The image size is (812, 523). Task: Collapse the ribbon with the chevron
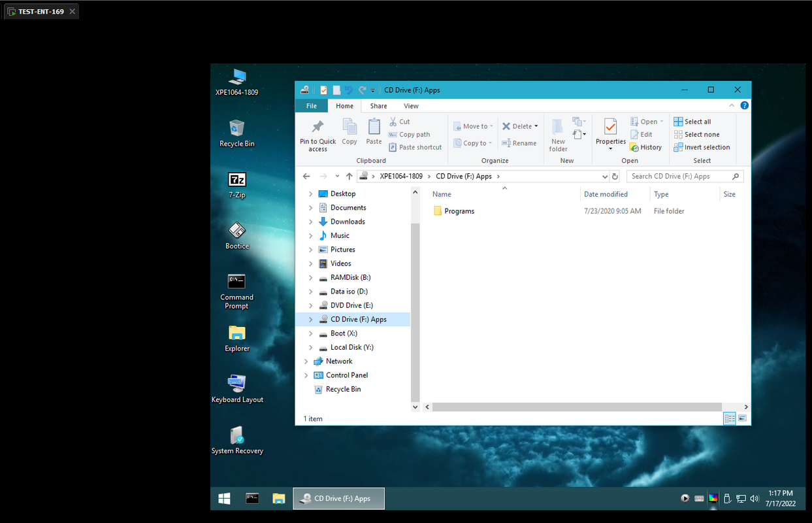pyautogui.click(x=732, y=105)
